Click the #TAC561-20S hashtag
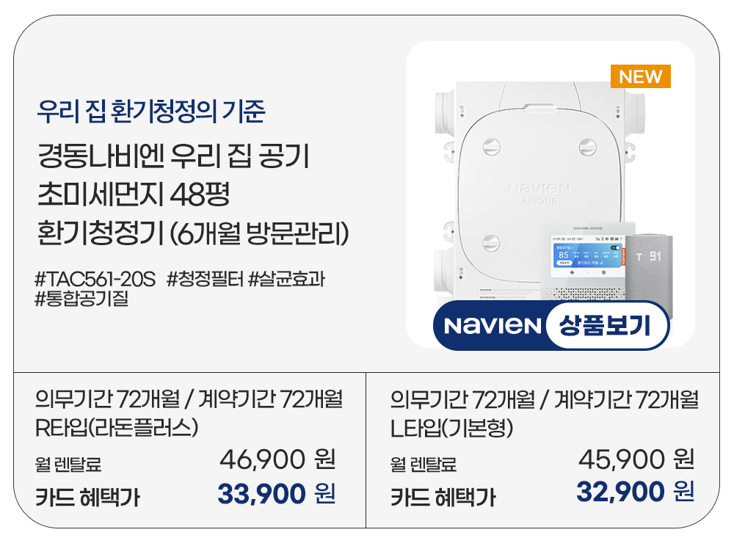Viewport: 734px width, 560px height. click(95, 280)
